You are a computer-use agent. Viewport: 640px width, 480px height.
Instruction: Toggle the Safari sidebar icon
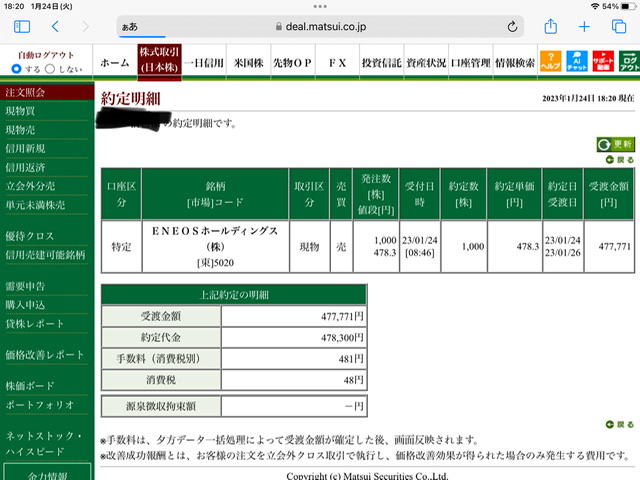pyautogui.click(x=22, y=27)
